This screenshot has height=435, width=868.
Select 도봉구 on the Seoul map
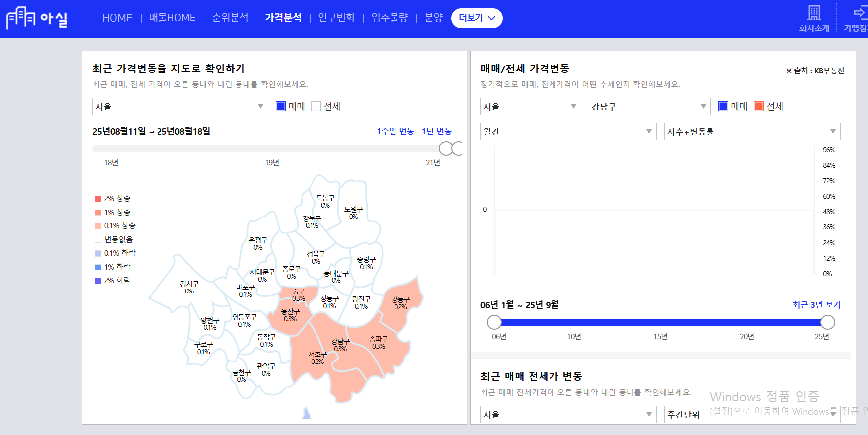(325, 201)
